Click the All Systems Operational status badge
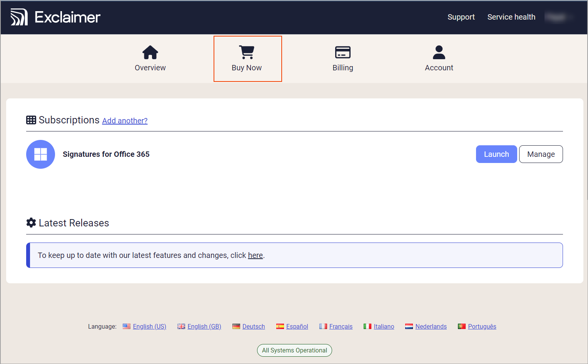This screenshot has height=364, width=588. point(294,350)
